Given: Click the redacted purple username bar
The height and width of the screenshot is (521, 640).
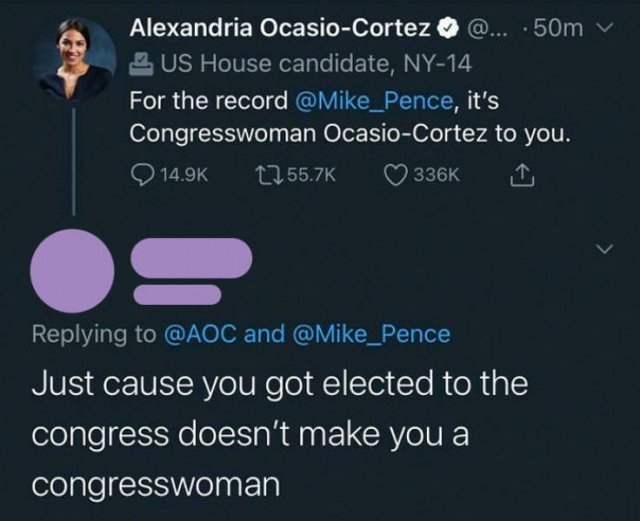Looking at the screenshot, I should pos(191,258).
